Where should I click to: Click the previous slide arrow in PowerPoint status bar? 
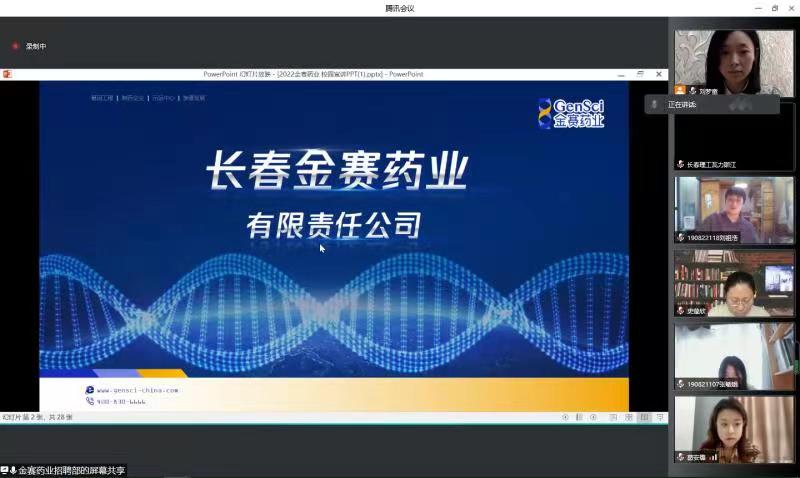[565, 417]
